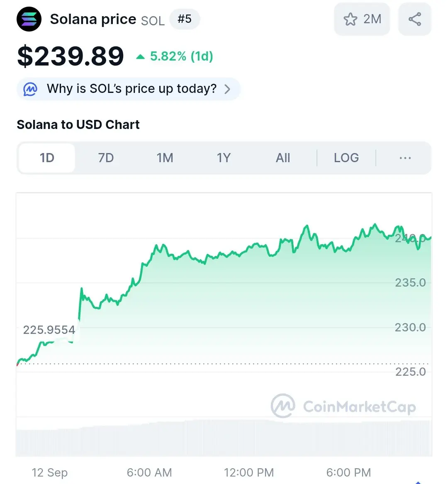
Task: Click the green up-triangle price change indicator
Action: click(141, 56)
